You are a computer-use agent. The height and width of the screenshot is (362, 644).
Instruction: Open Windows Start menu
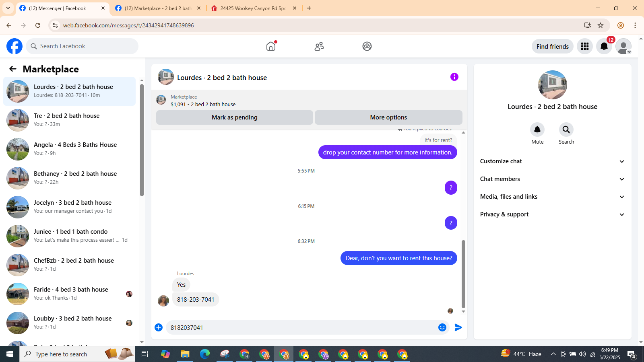pyautogui.click(x=10, y=354)
